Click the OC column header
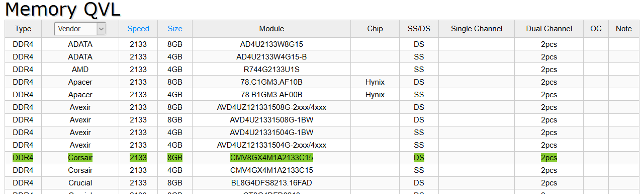Image resolution: width=644 pixels, height=194 pixels. (596, 29)
